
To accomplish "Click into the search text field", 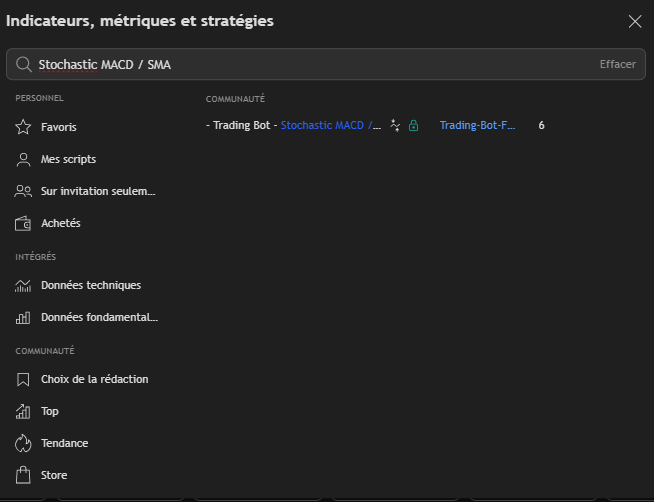I will (300, 65).
